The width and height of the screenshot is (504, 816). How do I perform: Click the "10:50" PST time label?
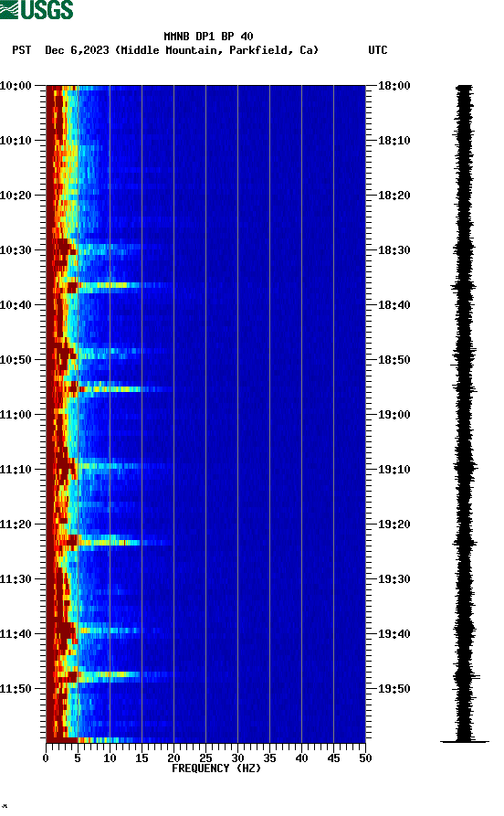point(16,360)
